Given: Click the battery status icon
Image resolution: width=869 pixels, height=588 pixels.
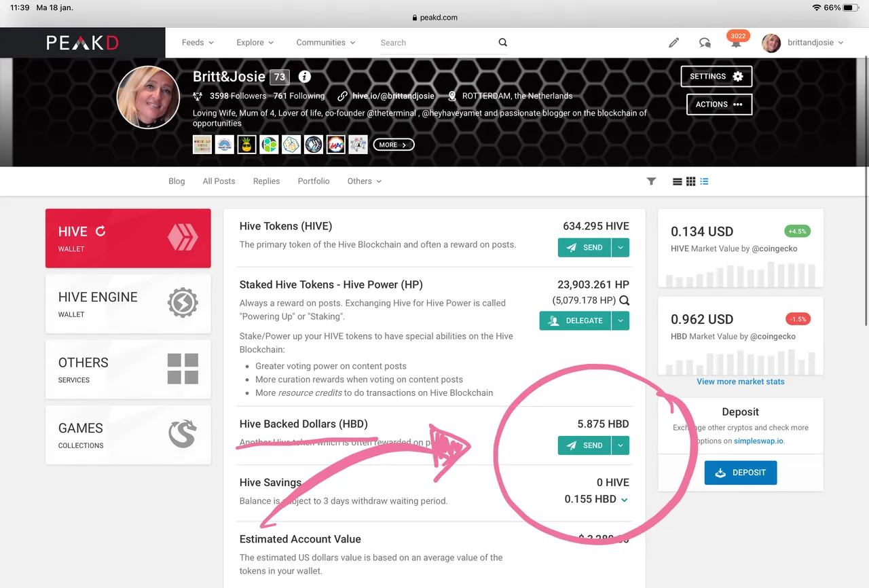Looking at the screenshot, I should [x=851, y=7].
